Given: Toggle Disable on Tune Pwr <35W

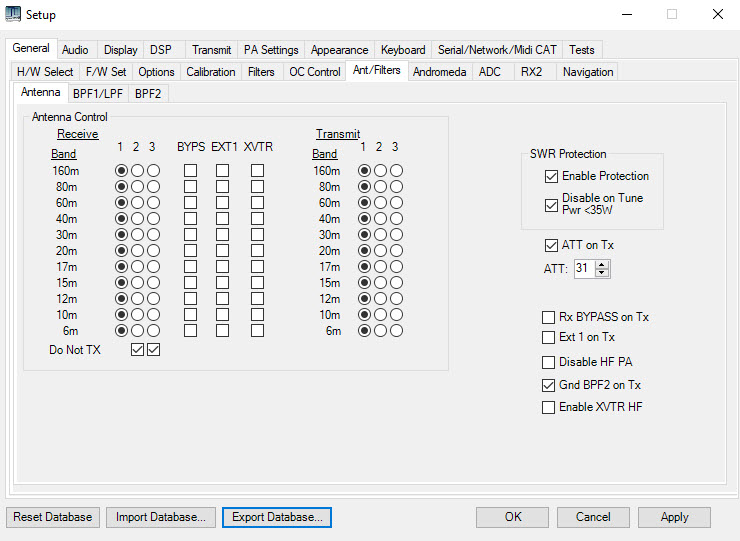Looking at the screenshot, I should coord(551,204).
